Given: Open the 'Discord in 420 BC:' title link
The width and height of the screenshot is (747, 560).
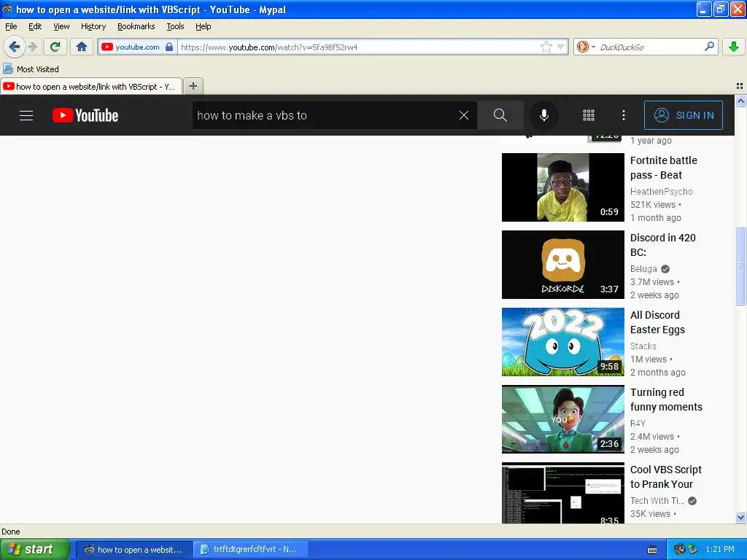Looking at the screenshot, I should [662, 245].
